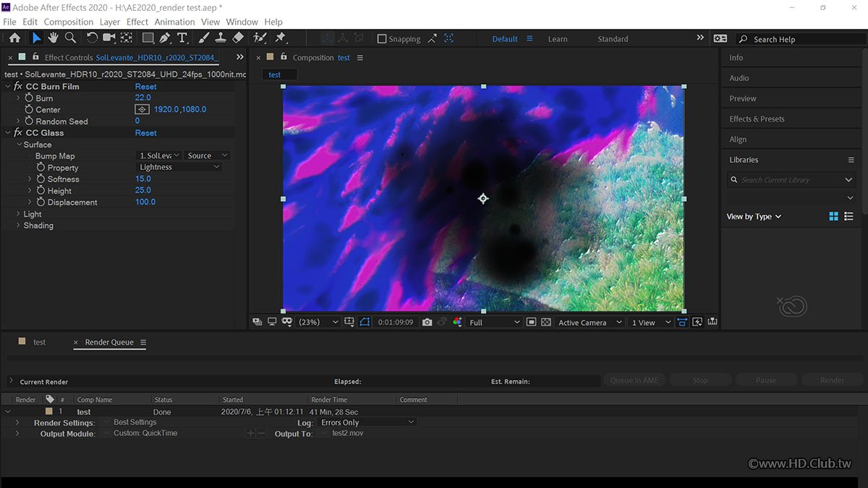This screenshot has height=488, width=868.
Task: Enable the Snapping checkbox
Action: [382, 39]
